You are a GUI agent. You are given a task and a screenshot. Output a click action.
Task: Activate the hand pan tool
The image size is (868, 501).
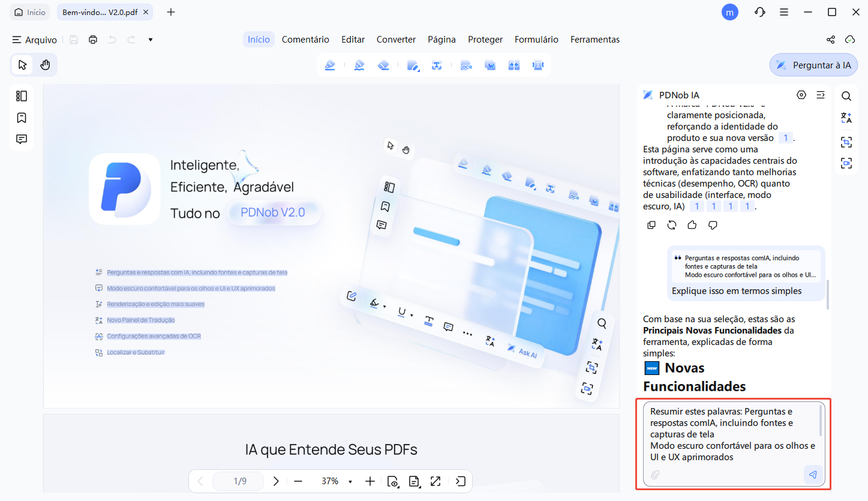coord(46,65)
